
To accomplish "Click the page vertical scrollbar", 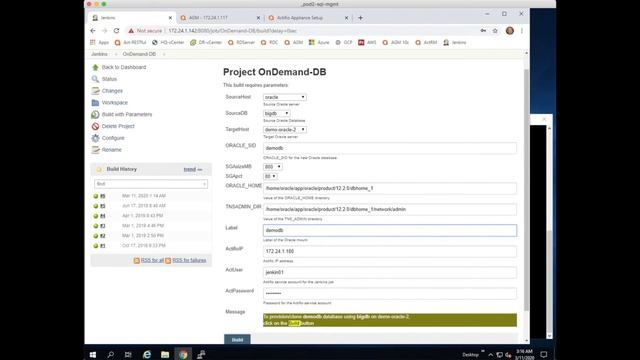I will [526, 190].
